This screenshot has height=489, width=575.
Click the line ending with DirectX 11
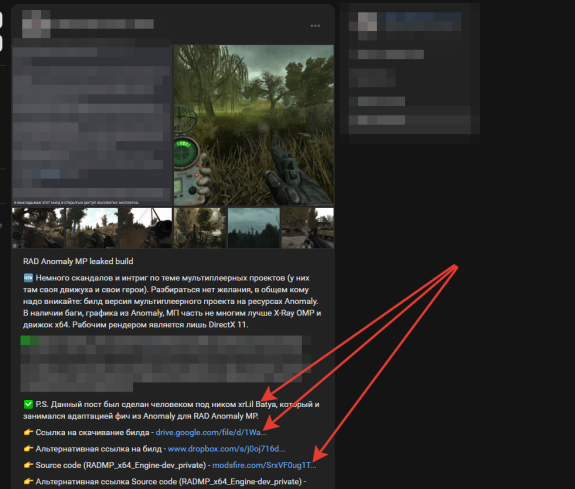[x=136, y=325]
